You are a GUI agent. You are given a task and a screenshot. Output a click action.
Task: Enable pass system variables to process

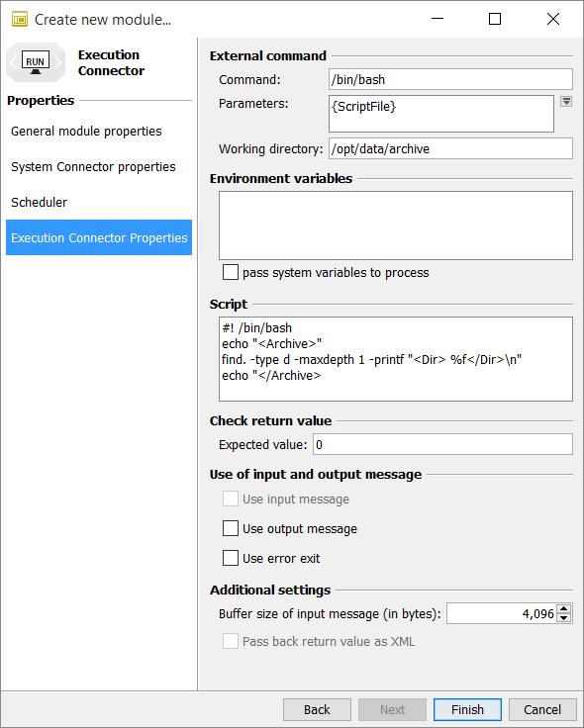pos(231,272)
